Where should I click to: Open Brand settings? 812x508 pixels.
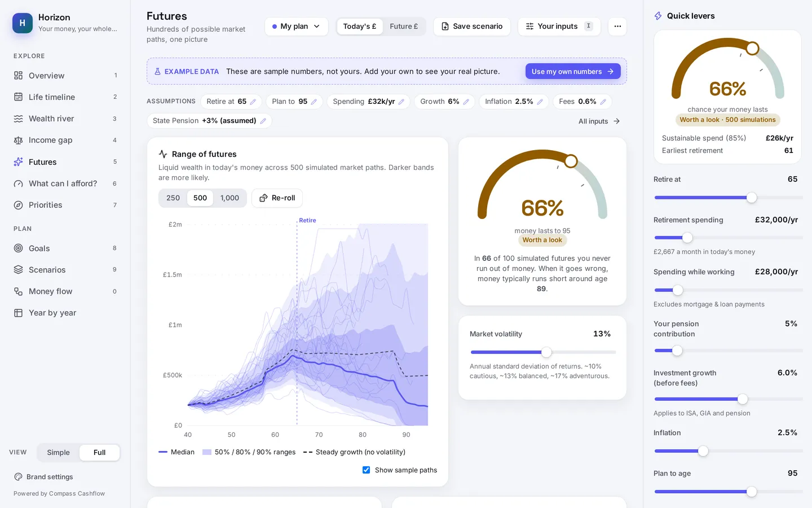click(x=44, y=477)
